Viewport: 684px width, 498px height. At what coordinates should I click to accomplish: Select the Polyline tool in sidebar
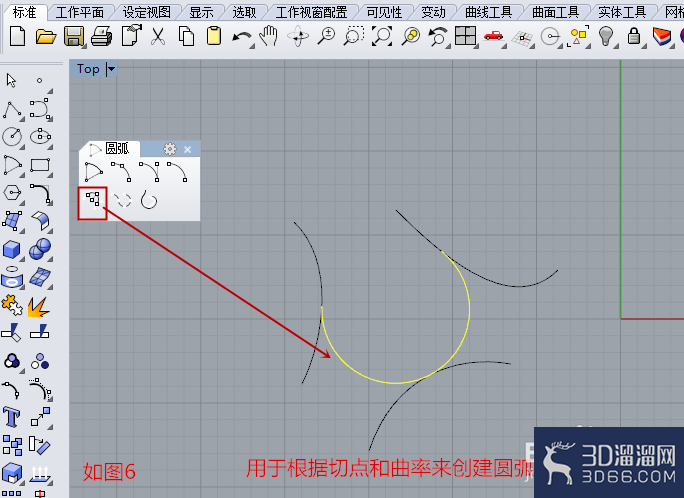click(x=13, y=110)
